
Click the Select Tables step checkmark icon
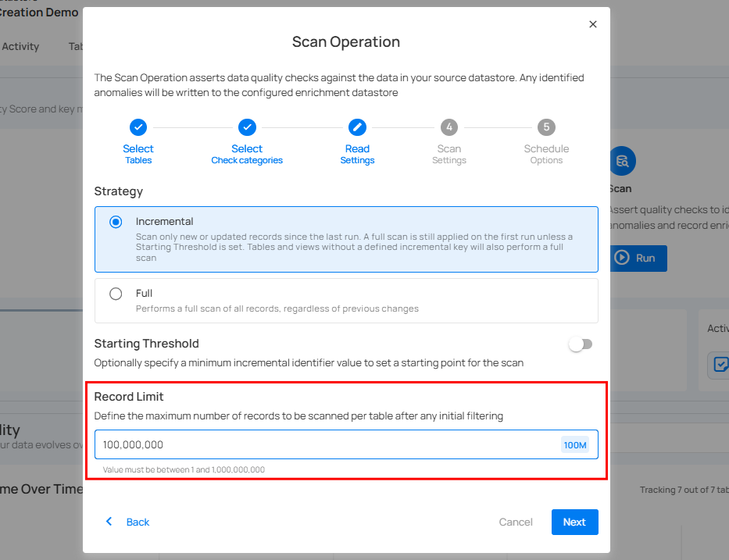point(138,127)
